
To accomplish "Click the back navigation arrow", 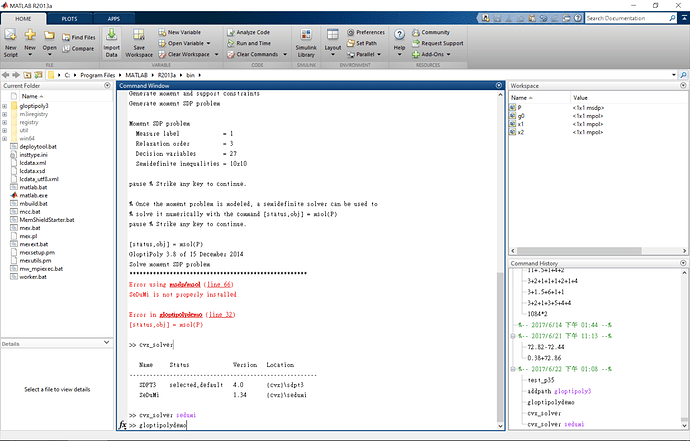I will coord(6,75).
